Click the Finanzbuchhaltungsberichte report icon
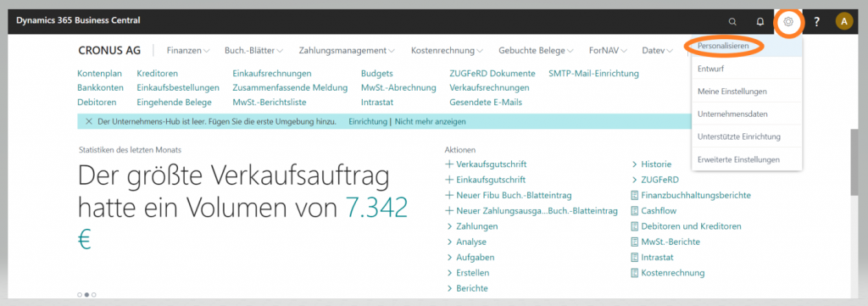 (x=634, y=195)
